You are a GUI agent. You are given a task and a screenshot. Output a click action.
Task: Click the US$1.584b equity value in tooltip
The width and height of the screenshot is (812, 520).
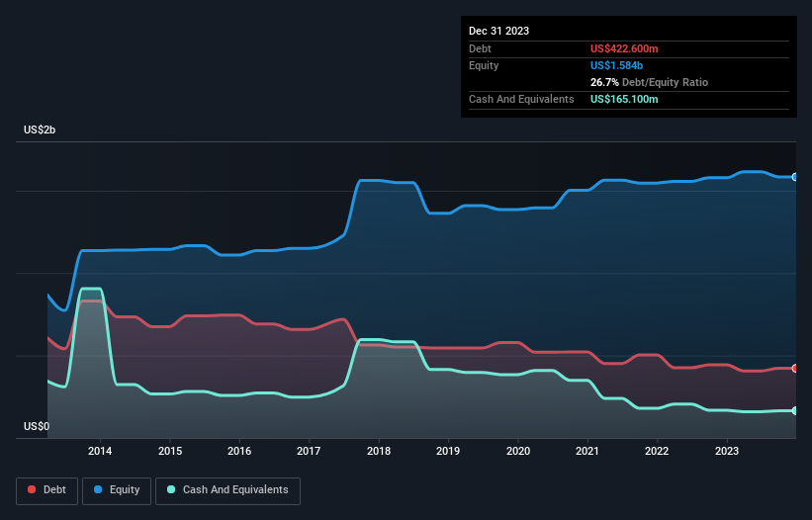coord(615,65)
